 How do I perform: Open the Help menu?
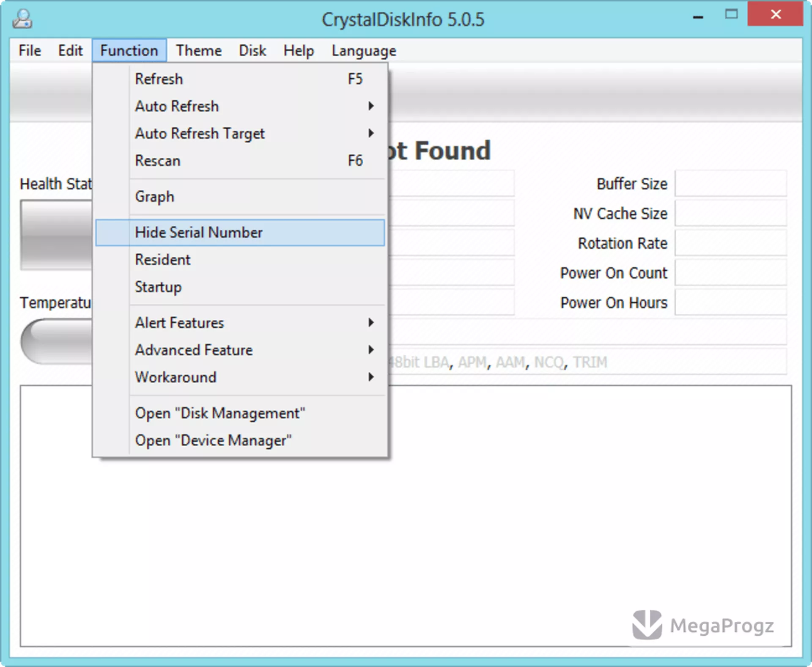tap(299, 51)
